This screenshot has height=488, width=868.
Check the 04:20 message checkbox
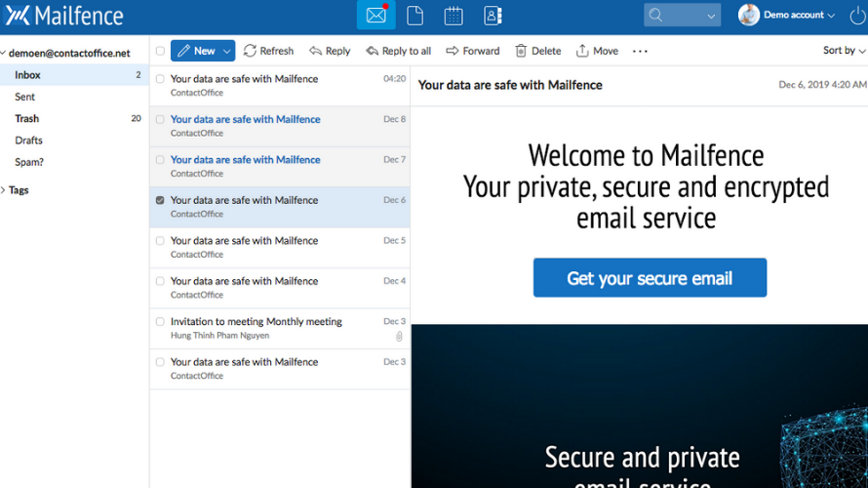click(160, 79)
